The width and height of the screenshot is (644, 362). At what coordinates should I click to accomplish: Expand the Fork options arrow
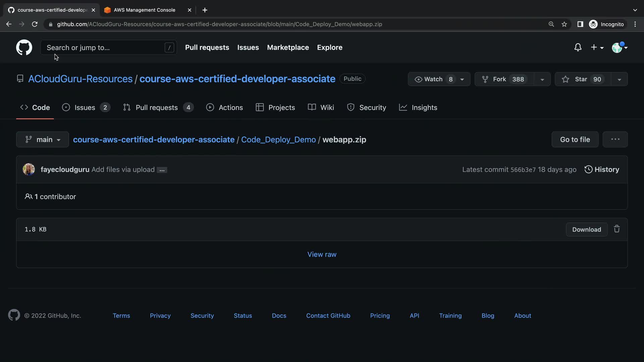pos(542,79)
